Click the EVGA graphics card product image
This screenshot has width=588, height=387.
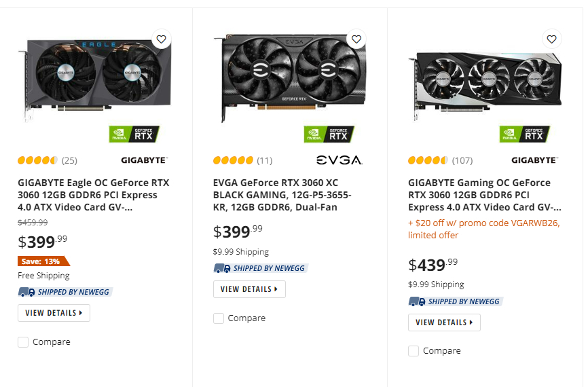click(289, 78)
